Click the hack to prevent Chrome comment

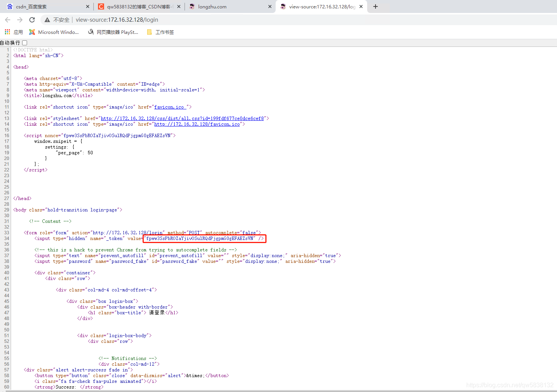tap(136, 250)
